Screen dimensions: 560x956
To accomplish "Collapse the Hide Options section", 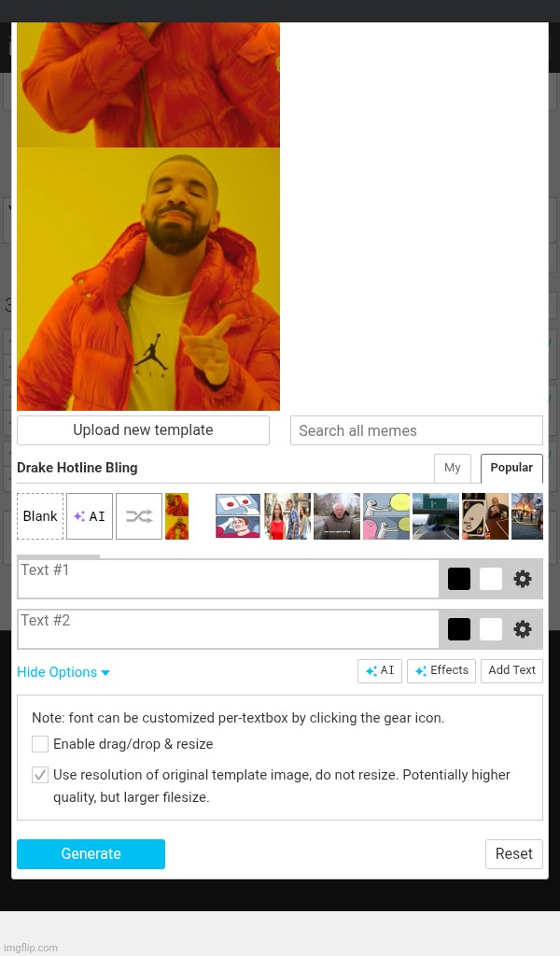I will coord(63,672).
